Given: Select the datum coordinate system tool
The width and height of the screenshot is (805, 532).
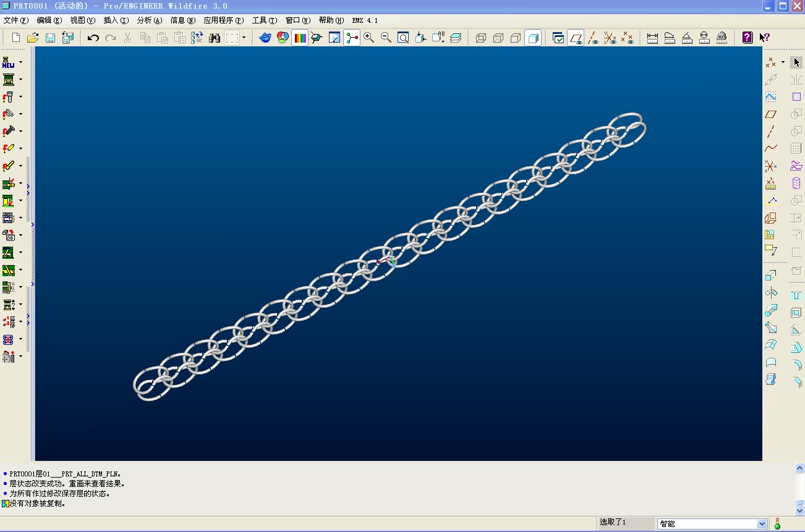Looking at the screenshot, I should 770,166.
